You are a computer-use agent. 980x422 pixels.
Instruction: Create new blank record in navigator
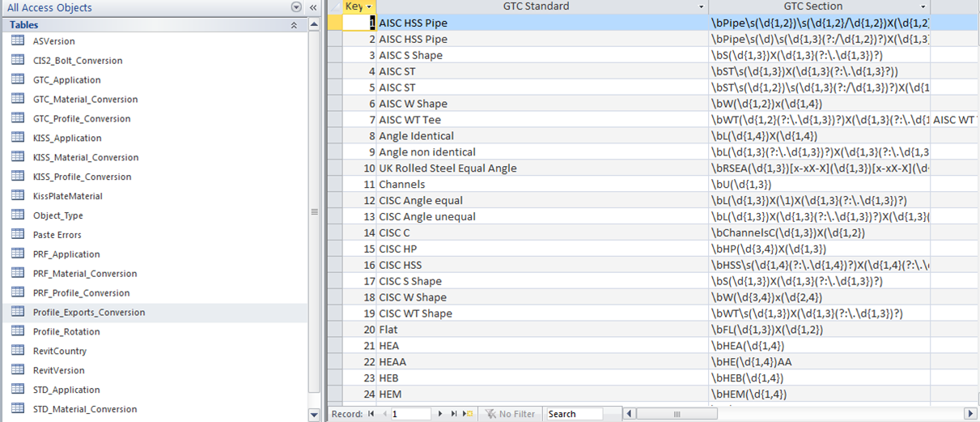[x=468, y=414]
